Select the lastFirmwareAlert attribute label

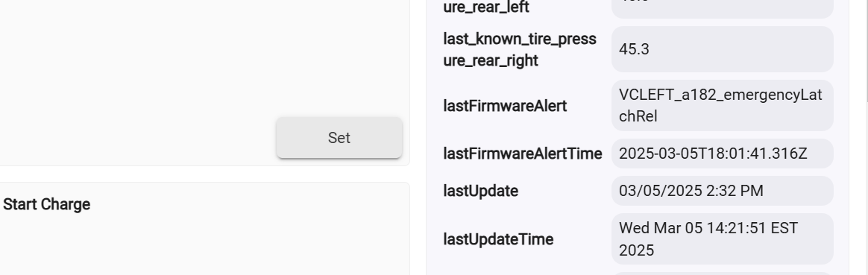pos(505,106)
